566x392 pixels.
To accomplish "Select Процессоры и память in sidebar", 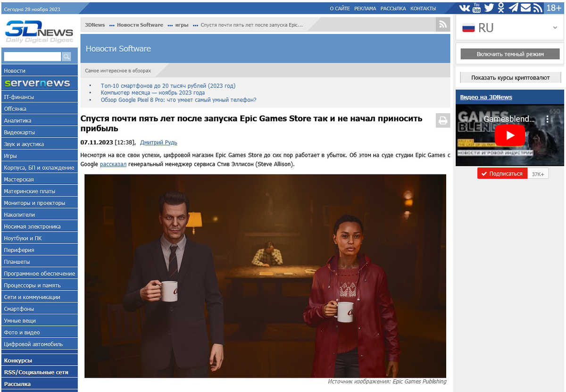I will [39, 285].
